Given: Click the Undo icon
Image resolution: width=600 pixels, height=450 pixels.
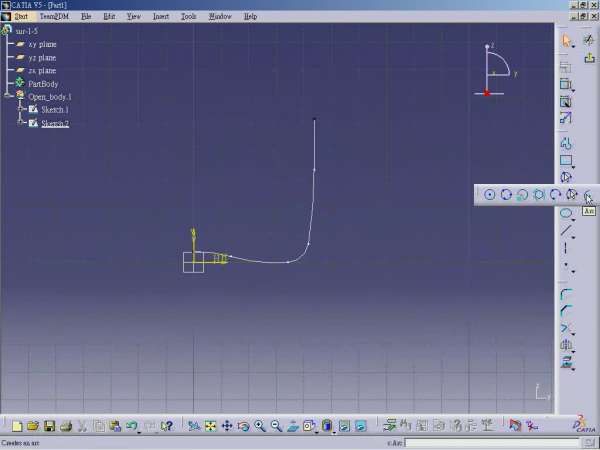Looking at the screenshot, I should tap(132, 426).
